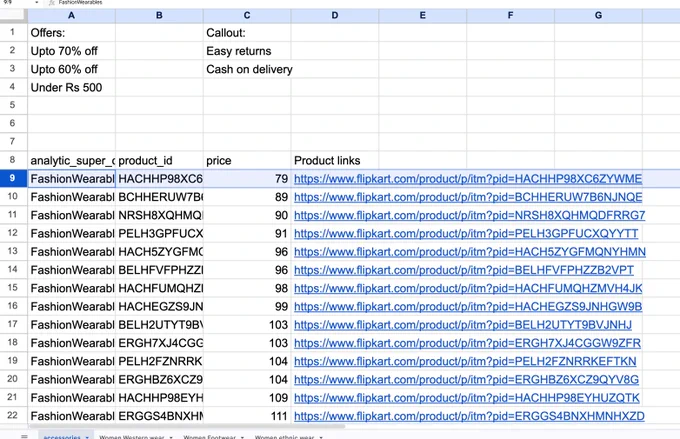
Task: Open the HACH5ZYGFMQNYHMN product link
Action: pyautogui.click(x=470, y=252)
